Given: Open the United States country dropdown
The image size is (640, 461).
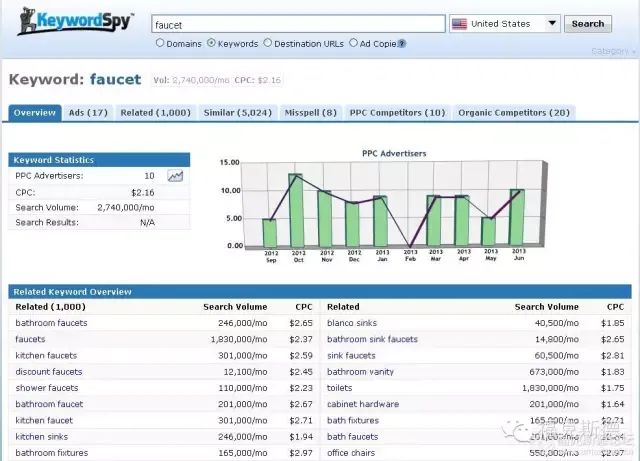Looking at the screenshot, I should (505, 24).
